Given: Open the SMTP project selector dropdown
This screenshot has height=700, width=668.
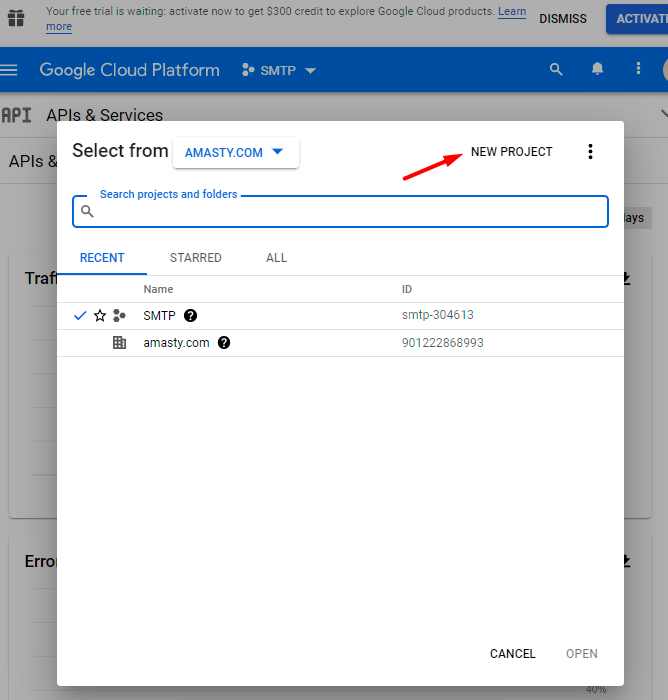Looking at the screenshot, I should 279,70.
